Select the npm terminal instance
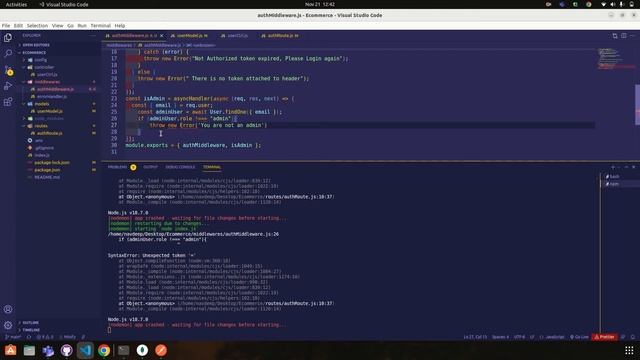This screenshot has height=360, width=640. point(612,184)
